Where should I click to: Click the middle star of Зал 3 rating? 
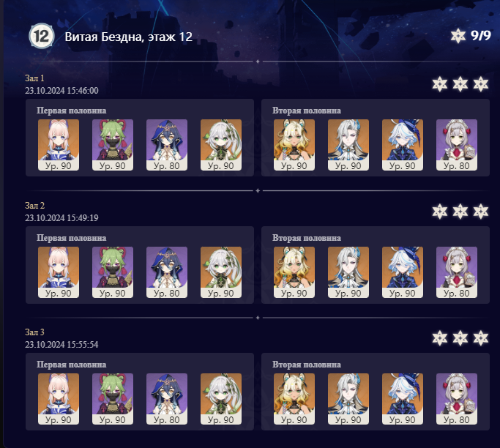click(460, 338)
